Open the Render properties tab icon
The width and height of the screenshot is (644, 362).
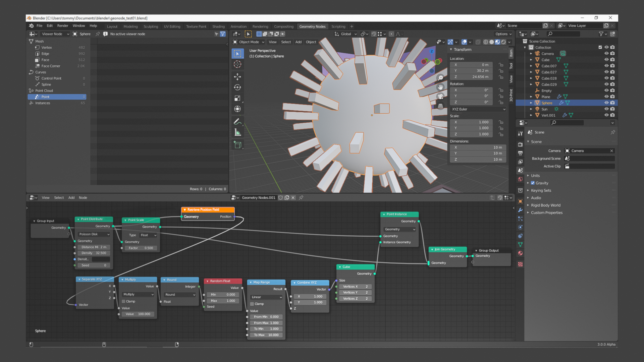520,144
